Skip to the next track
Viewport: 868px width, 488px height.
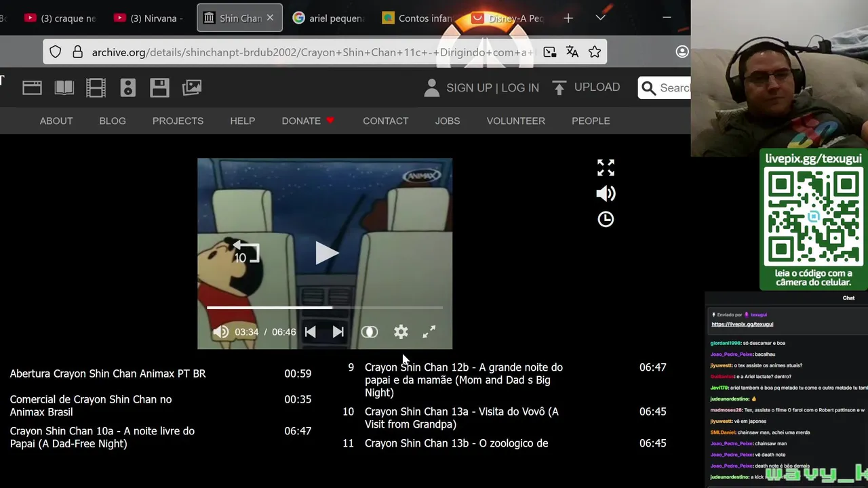[x=338, y=332]
